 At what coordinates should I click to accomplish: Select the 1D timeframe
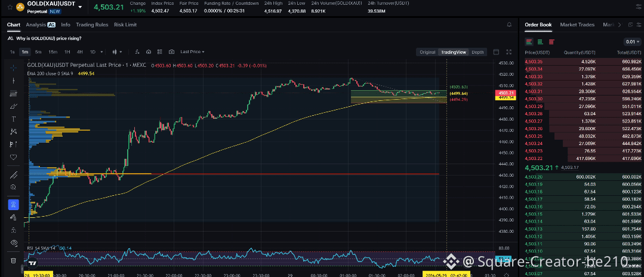[93, 52]
